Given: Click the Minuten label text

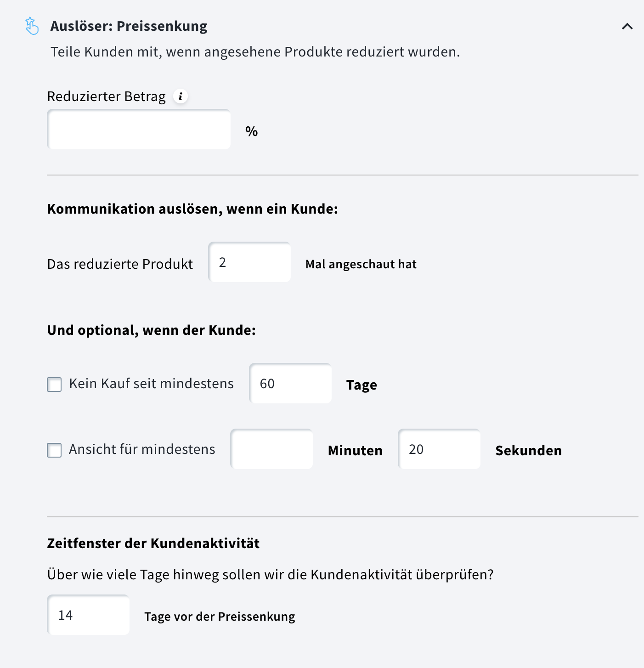Looking at the screenshot, I should [355, 451].
